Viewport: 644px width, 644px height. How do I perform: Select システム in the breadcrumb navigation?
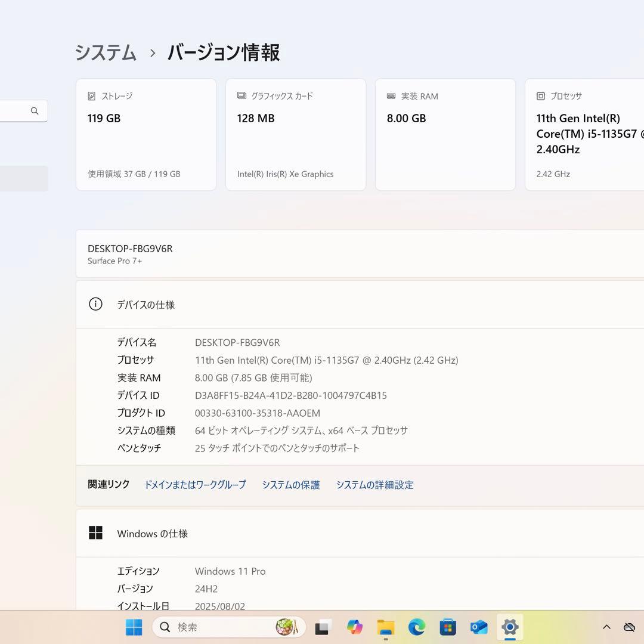[x=105, y=52]
